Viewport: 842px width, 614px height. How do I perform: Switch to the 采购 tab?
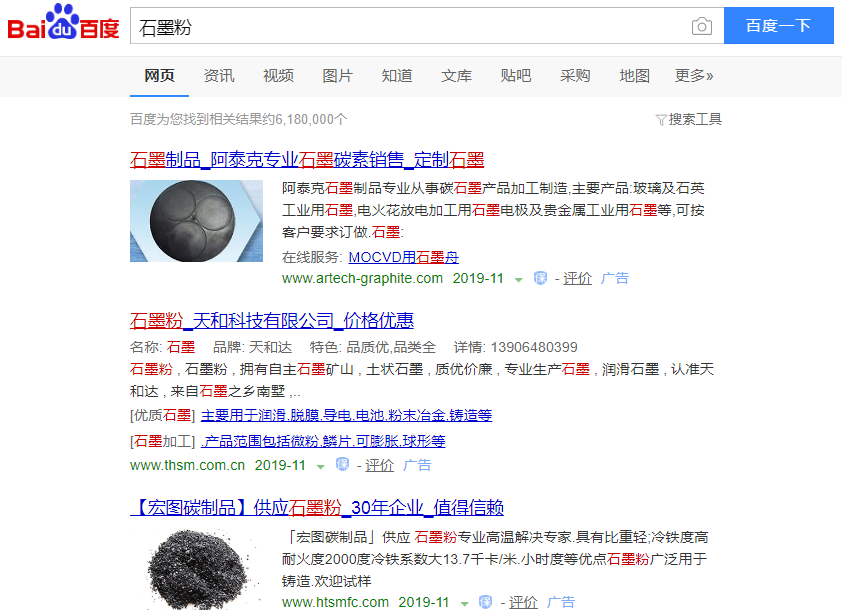pyautogui.click(x=575, y=76)
